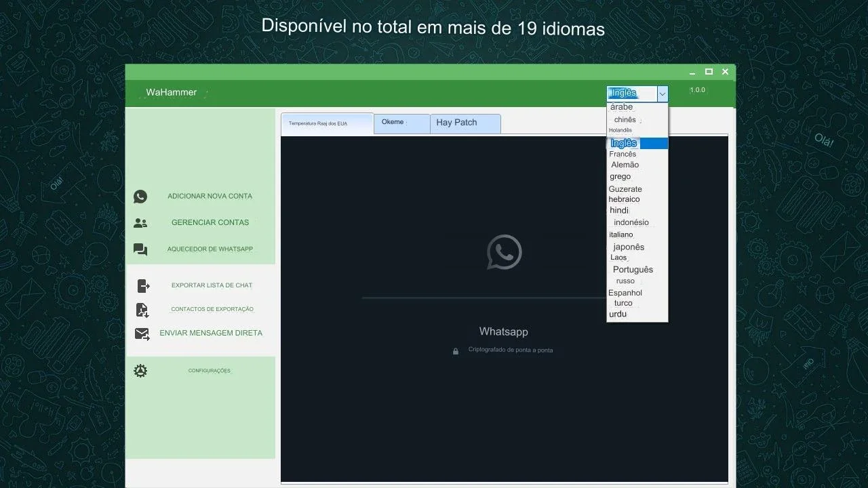Select Contactos de Exportação
The height and width of the screenshot is (488, 868).
click(x=212, y=309)
